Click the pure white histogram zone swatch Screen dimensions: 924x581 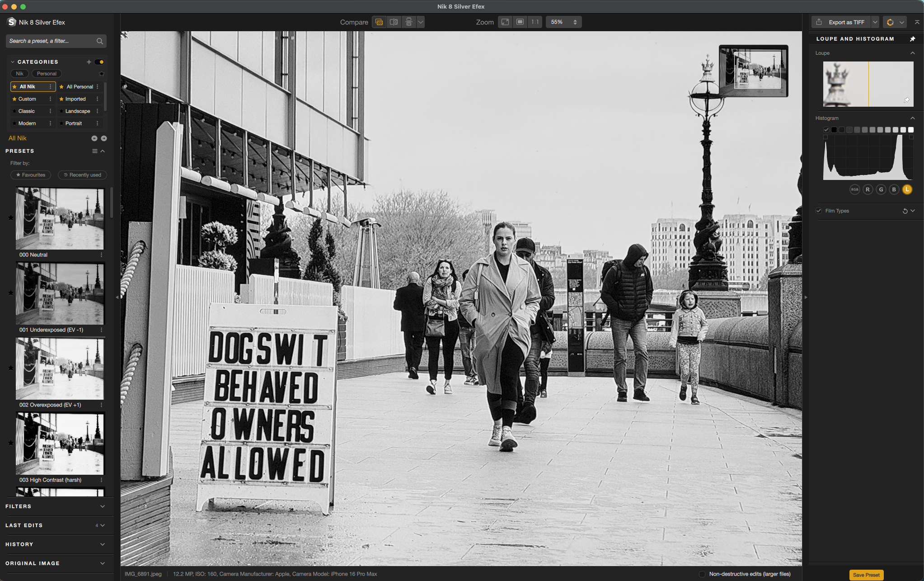(x=911, y=130)
